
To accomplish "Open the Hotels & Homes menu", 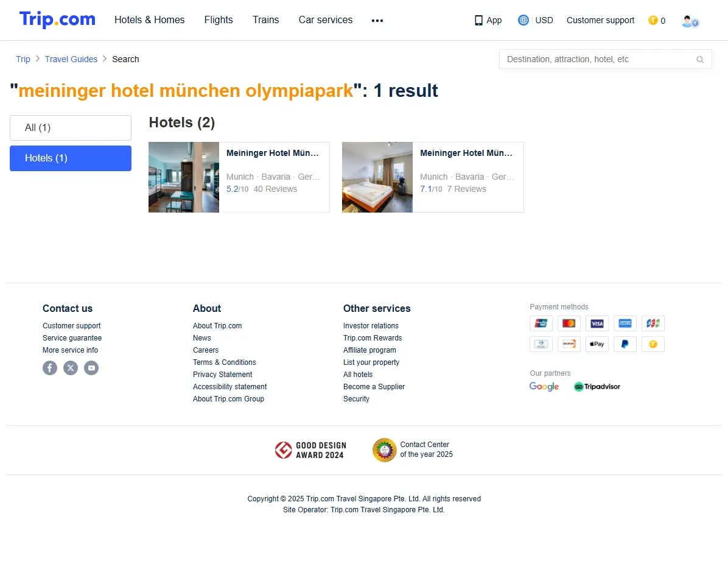I will [x=150, y=20].
